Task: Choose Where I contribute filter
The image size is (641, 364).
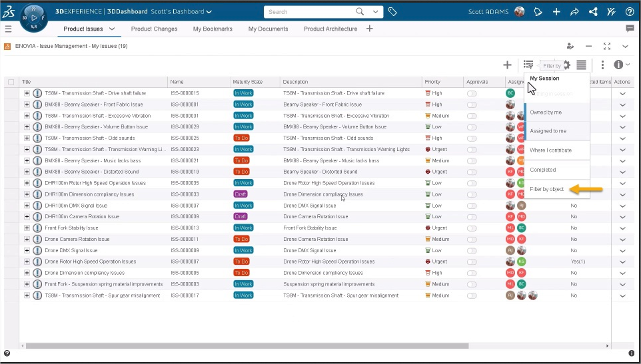Action: tap(550, 150)
